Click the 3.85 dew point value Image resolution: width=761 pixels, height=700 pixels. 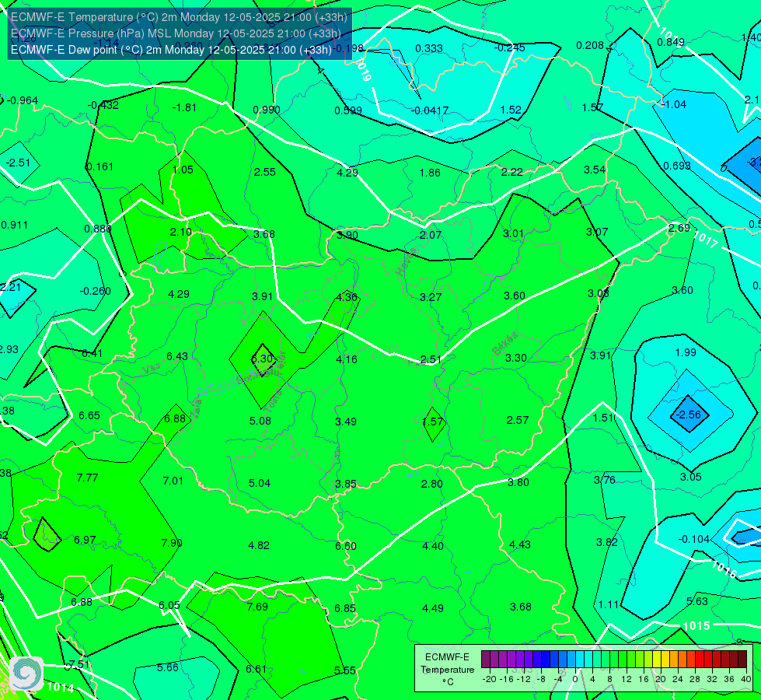coord(346,484)
